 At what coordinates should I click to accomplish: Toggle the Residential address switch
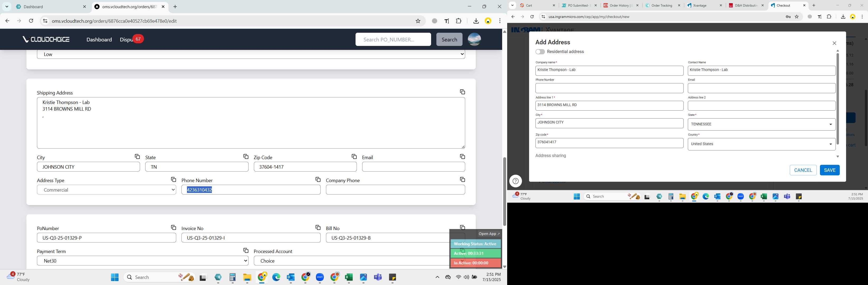[540, 51]
